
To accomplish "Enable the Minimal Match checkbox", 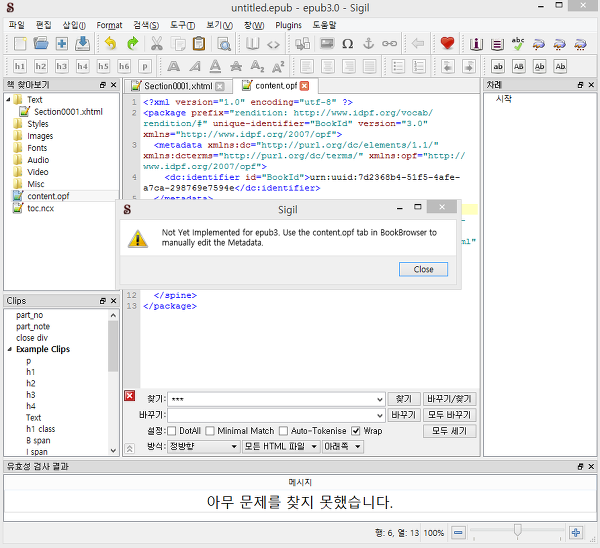I will pyautogui.click(x=210, y=431).
